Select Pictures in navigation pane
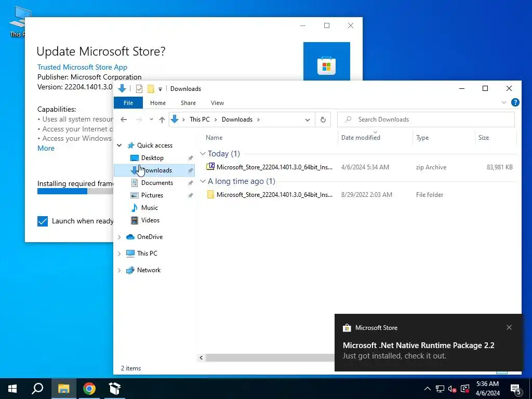Viewport: 532px width, 399px height. (152, 195)
